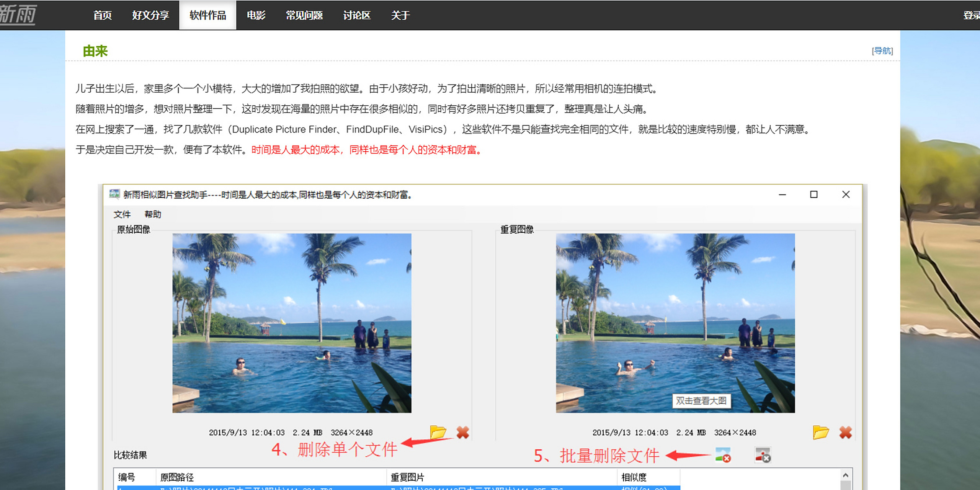Open the 帮助 menu

(x=153, y=214)
